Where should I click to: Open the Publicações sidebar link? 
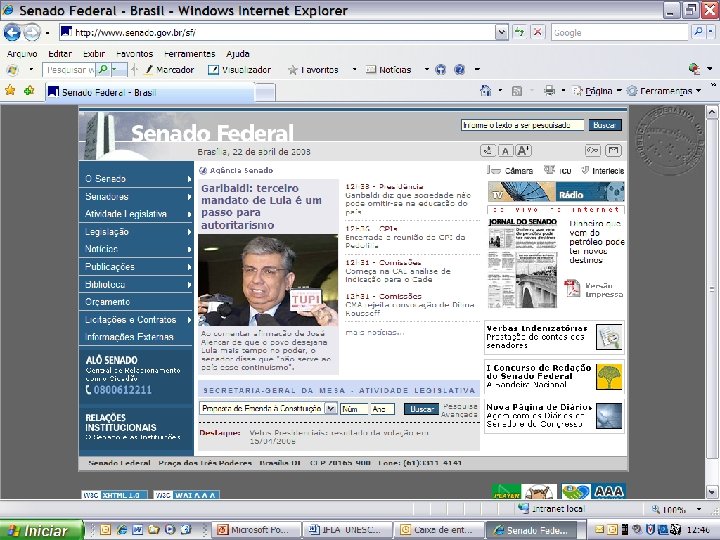(x=110, y=267)
